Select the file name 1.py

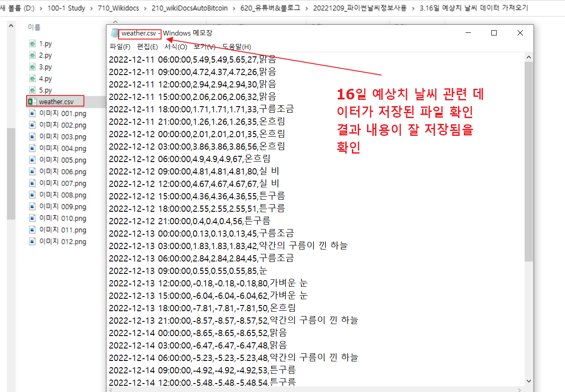point(45,44)
